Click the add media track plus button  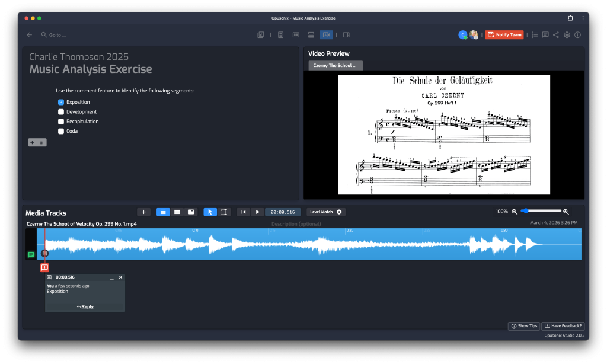[143, 212]
